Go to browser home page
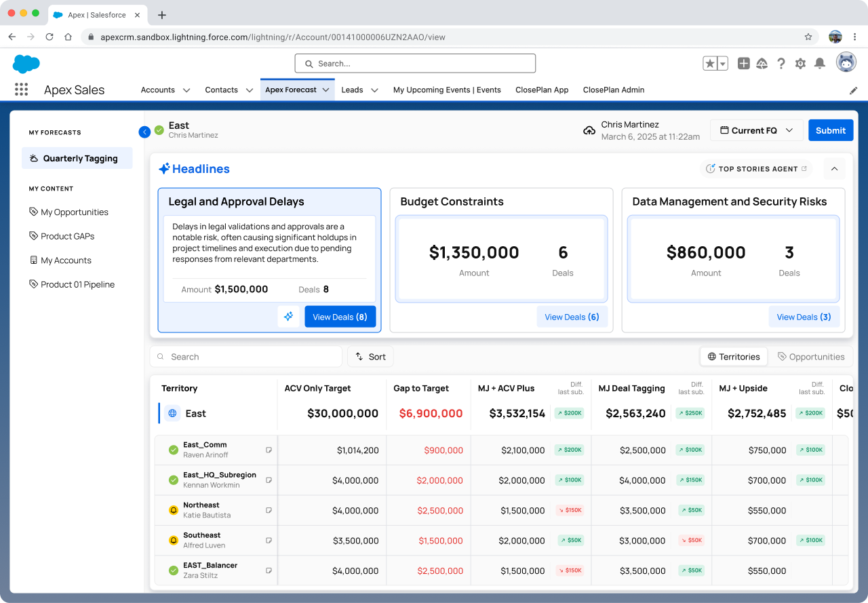Image resolution: width=868 pixels, height=603 pixels. click(68, 37)
